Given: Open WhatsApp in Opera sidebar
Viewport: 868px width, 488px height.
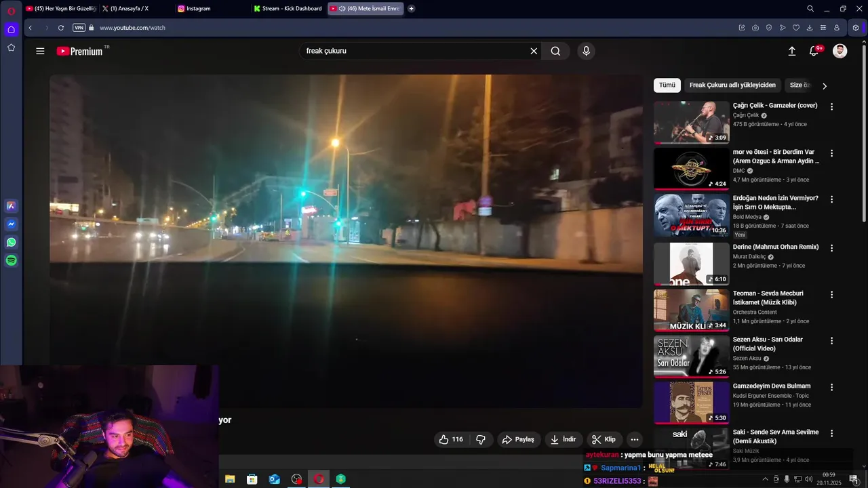Looking at the screenshot, I should [x=11, y=242].
